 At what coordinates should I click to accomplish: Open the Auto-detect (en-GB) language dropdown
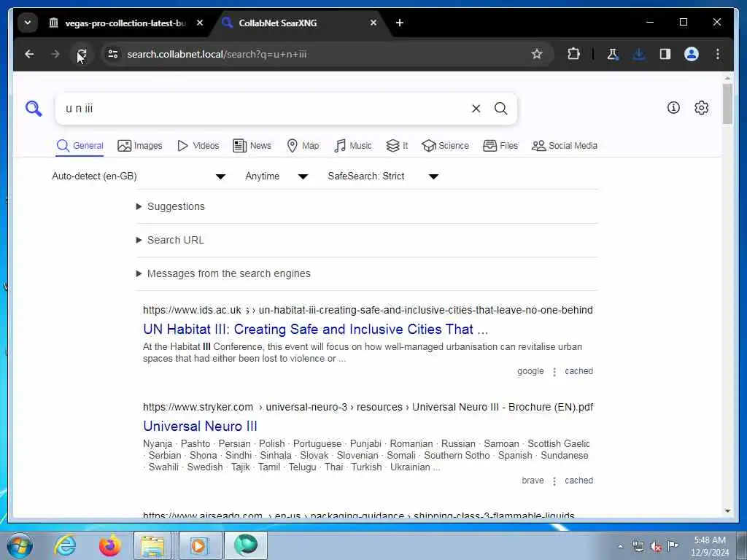139,176
